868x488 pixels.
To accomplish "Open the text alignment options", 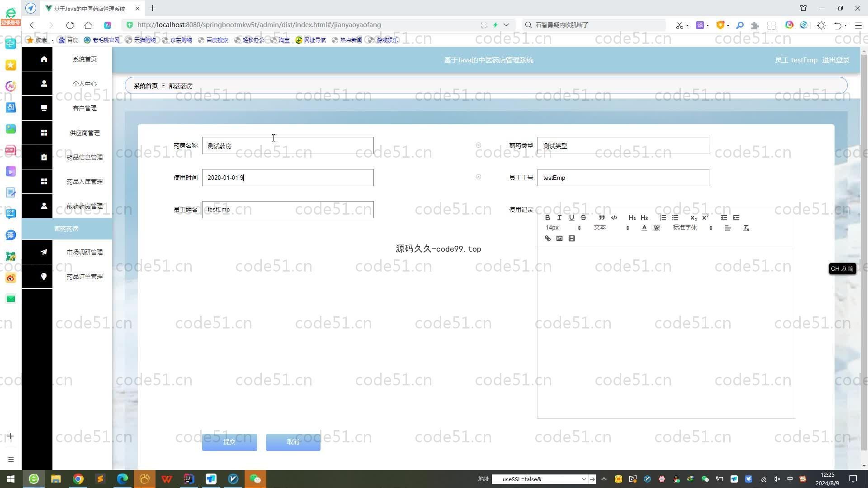I will point(728,228).
